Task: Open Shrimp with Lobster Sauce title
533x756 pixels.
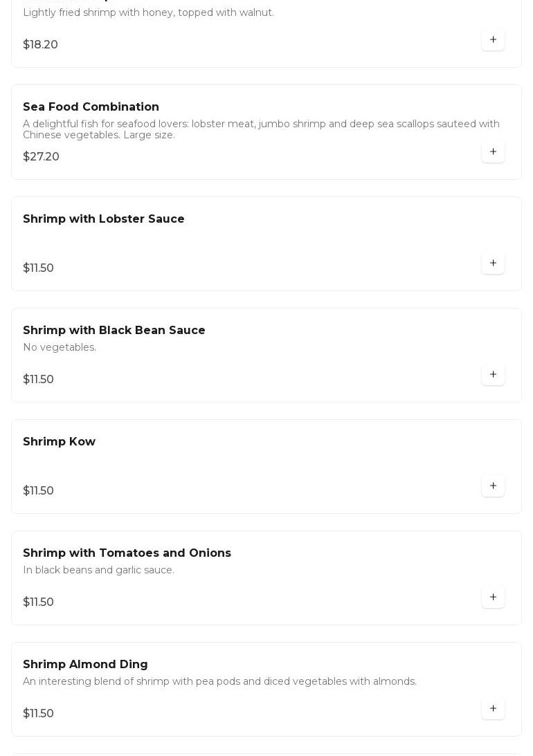Action: (103, 219)
